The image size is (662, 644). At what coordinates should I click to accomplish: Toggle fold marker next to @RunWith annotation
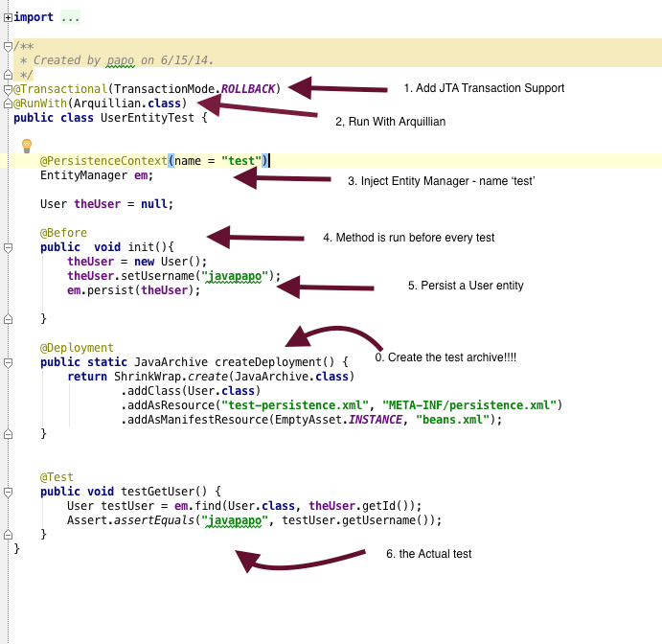pyautogui.click(x=8, y=103)
